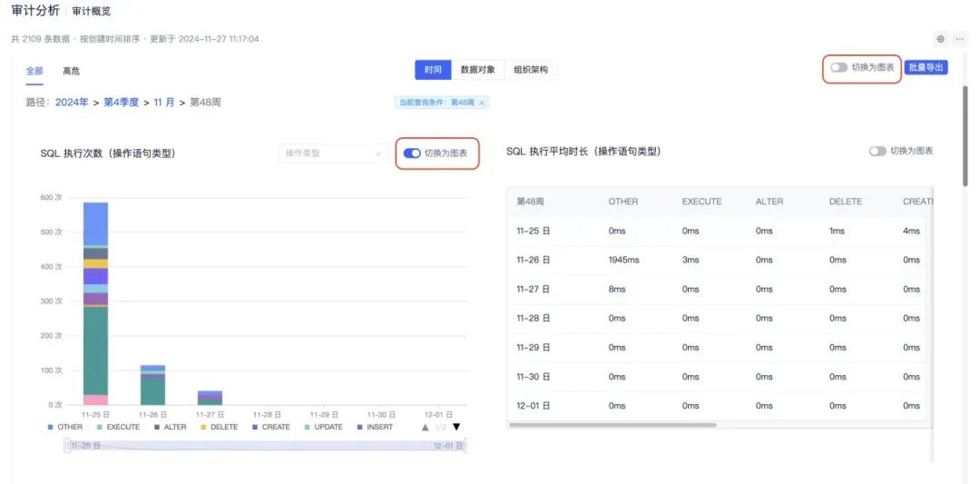
Task: Click the 12-01 日 table row label
Action: click(x=534, y=406)
